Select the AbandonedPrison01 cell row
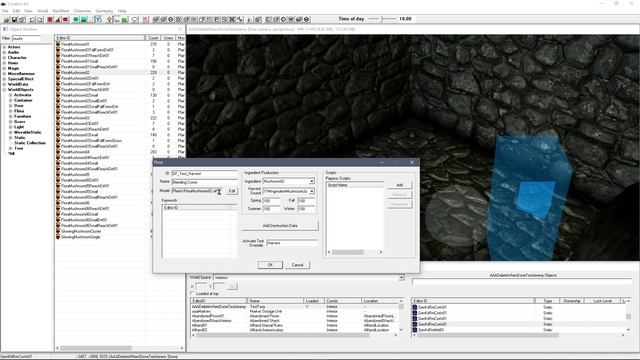640x360 pixels. coord(296,316)
